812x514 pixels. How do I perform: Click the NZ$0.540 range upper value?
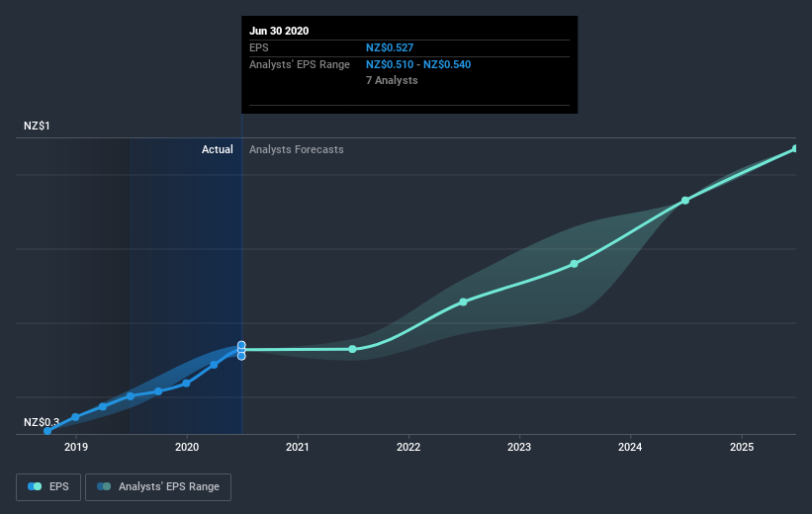pyautogui.click(x=447, y=64)
